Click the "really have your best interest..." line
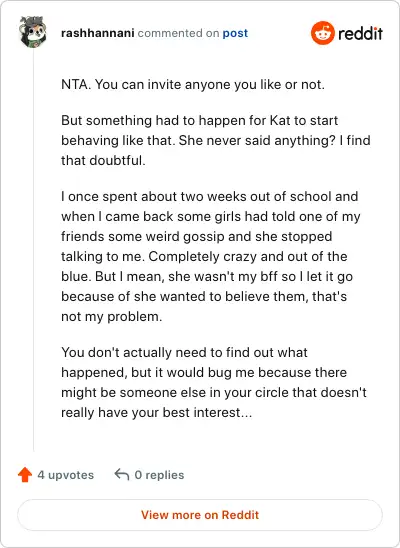This screenshot has height=548, width=400. click(x=157, y=413)
